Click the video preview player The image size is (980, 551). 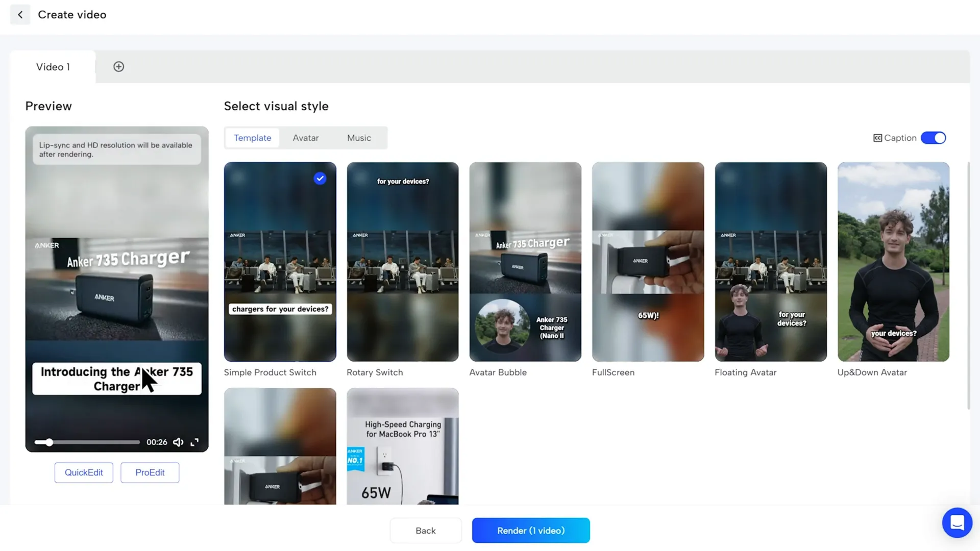117,289
